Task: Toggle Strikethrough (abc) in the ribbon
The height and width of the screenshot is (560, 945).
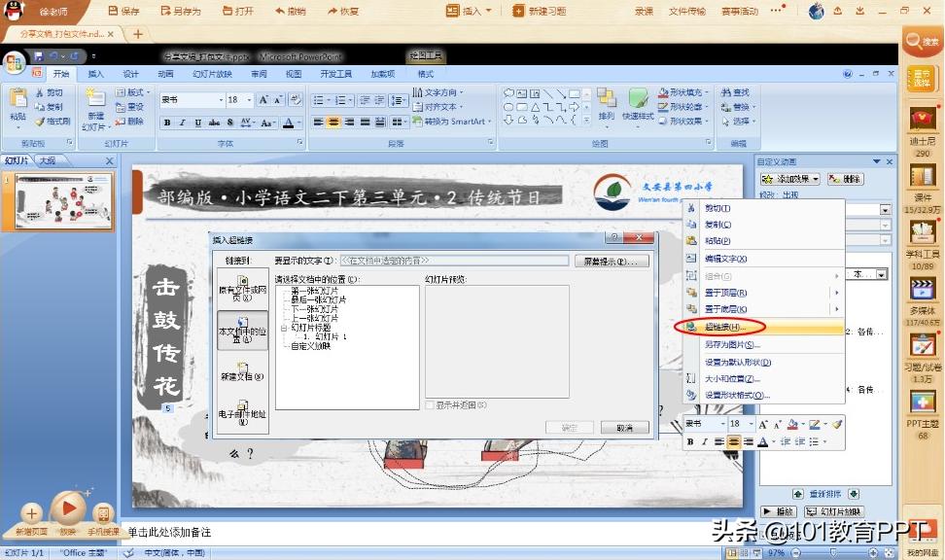Action: click(214, 122)
